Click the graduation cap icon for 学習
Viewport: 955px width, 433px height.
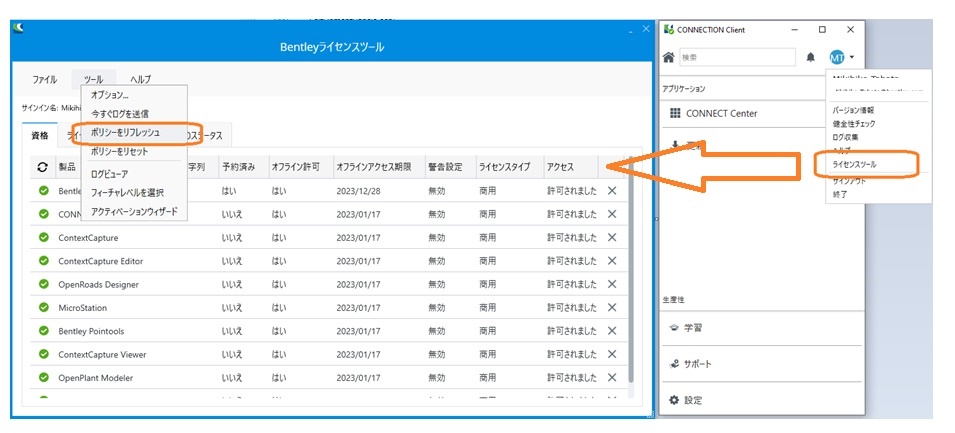(x=674, y=327)
